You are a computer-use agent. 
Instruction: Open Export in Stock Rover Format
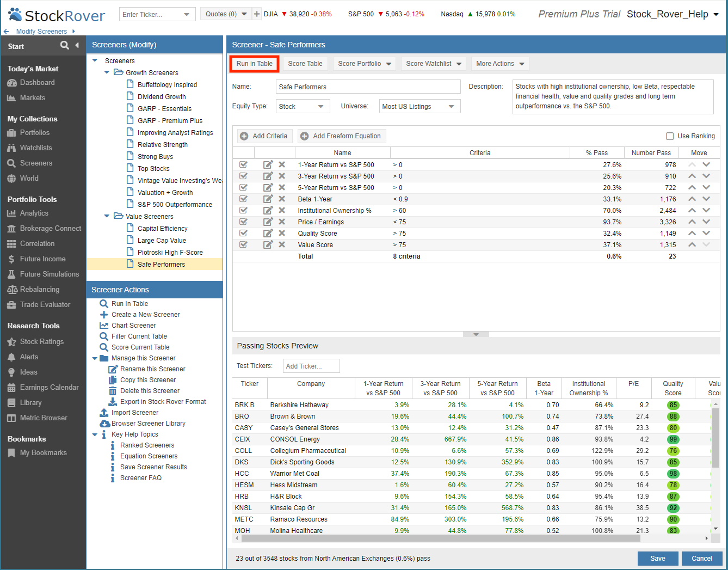[x=163, y=402]
